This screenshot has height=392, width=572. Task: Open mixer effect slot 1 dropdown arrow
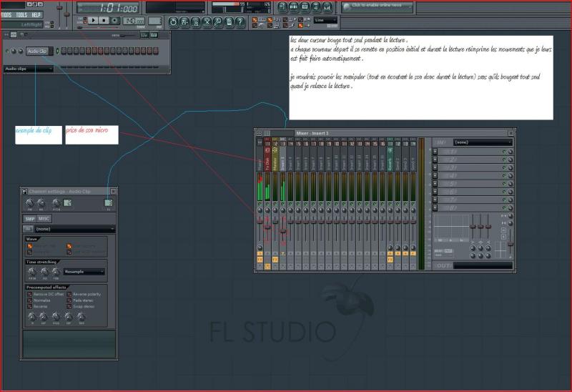point(435,152)
